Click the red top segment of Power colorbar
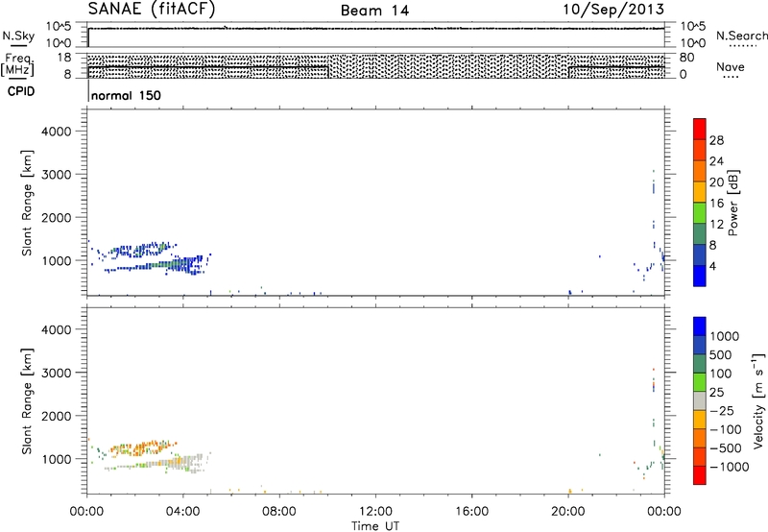The image size is (768, 532). click(x=700, y=130)
